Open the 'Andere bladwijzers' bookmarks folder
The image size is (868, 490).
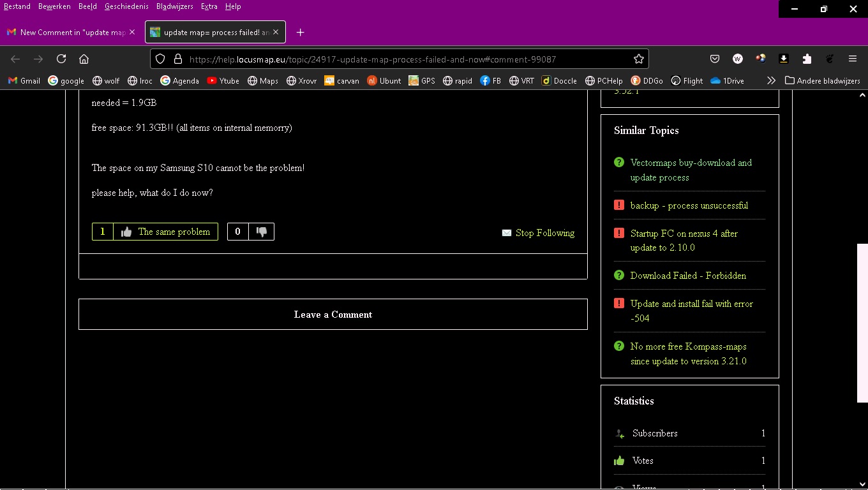tap(822, 80)
